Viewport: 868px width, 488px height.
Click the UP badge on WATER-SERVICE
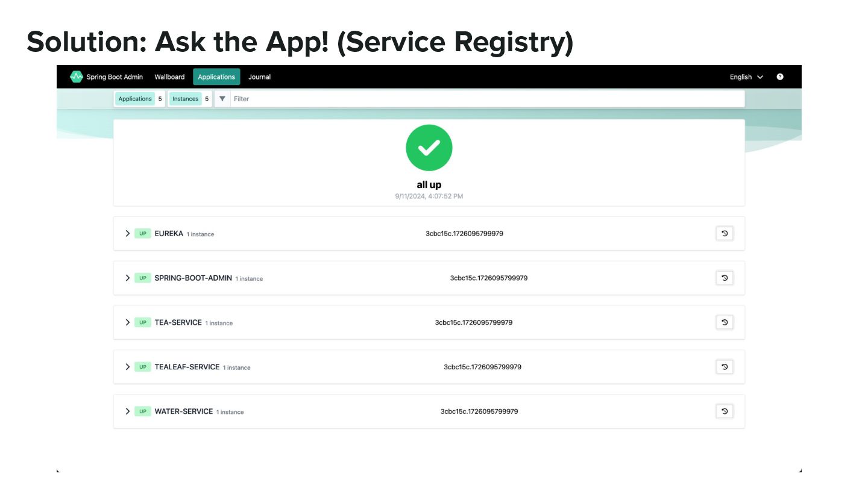coord(143,412)
